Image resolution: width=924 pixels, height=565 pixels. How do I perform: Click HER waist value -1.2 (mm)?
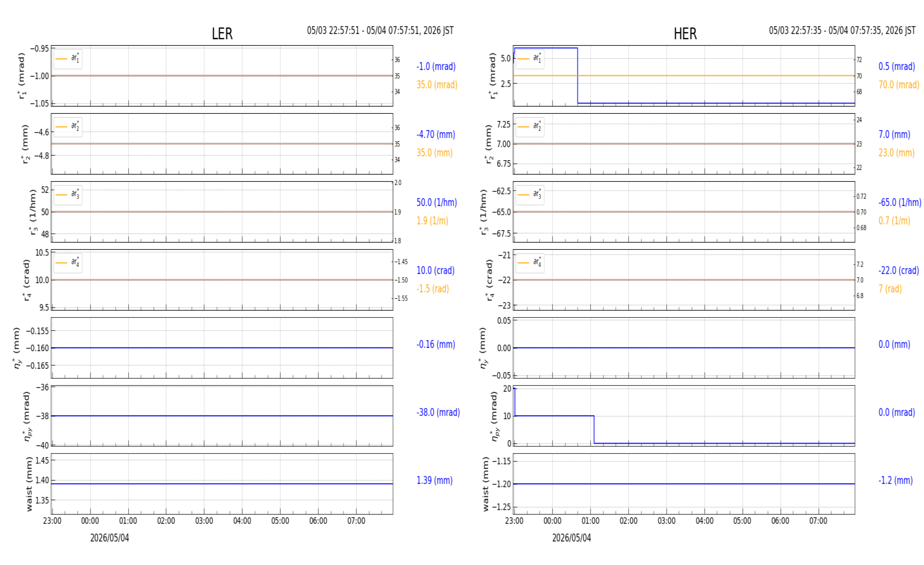click(896, 481)
